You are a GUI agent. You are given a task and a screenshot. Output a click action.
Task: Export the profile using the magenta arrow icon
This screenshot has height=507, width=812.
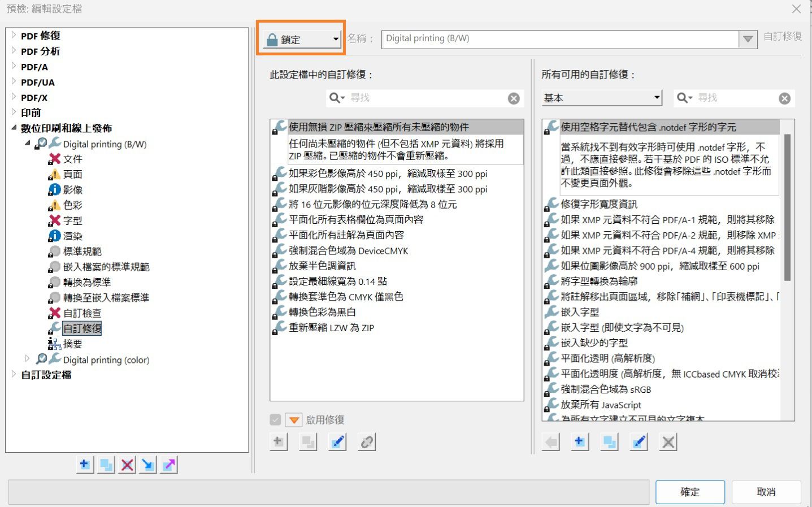(x=169, y=465)
